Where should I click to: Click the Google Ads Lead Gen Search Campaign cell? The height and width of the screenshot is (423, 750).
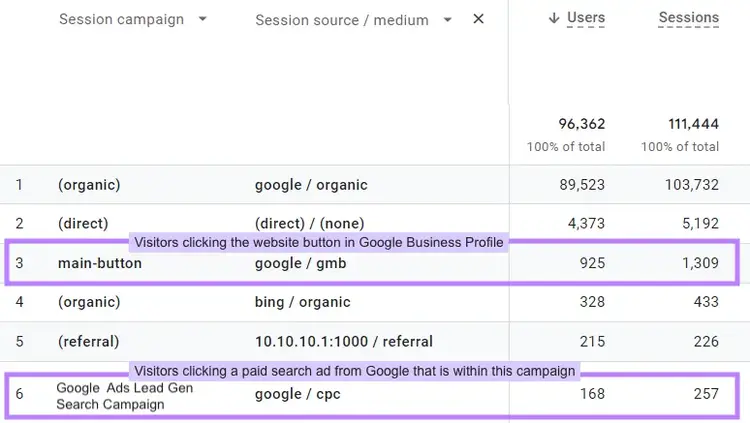tap(124, 396)
